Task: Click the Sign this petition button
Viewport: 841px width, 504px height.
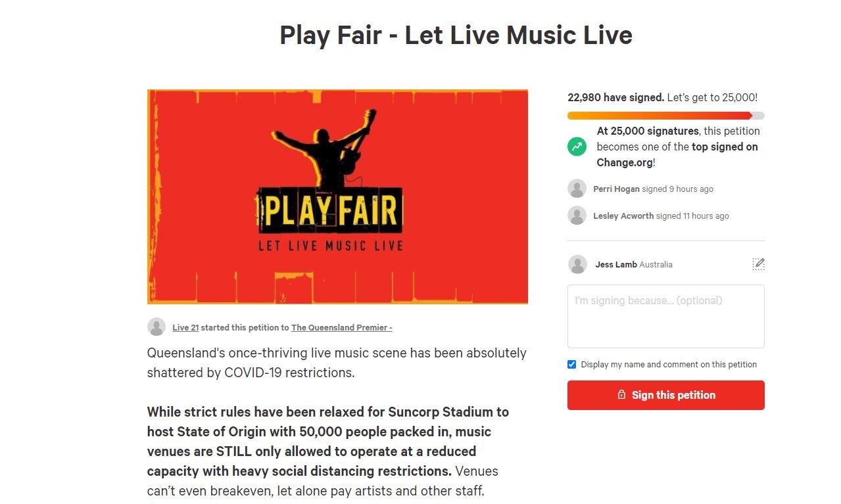Action: pos(665,395)
